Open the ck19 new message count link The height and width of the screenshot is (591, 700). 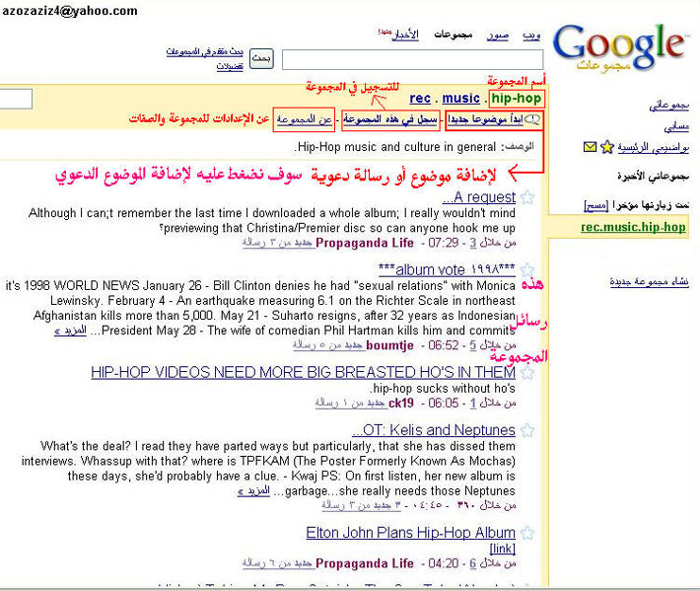click(350, 403)
